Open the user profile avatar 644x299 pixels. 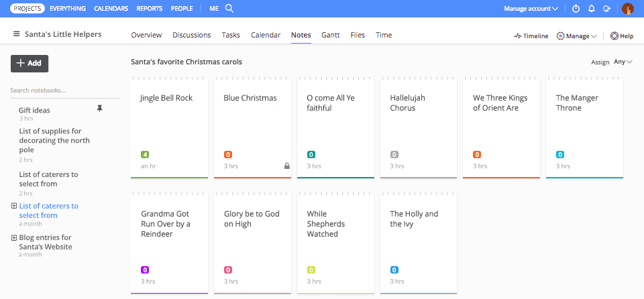(x=628, y=9)
